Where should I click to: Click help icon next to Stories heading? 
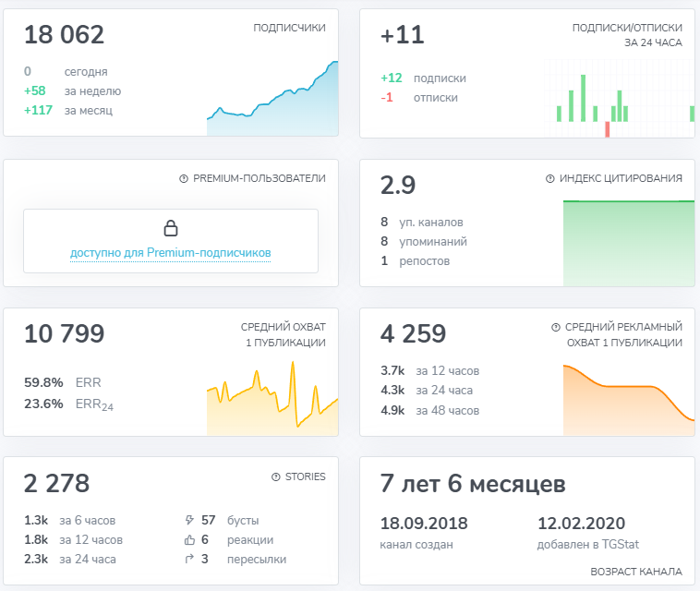point(275,476)
